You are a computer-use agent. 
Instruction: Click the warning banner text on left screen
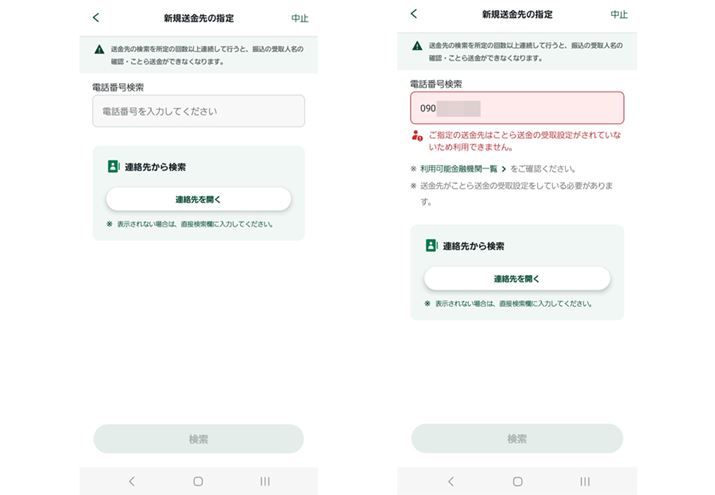coord(207,55)
